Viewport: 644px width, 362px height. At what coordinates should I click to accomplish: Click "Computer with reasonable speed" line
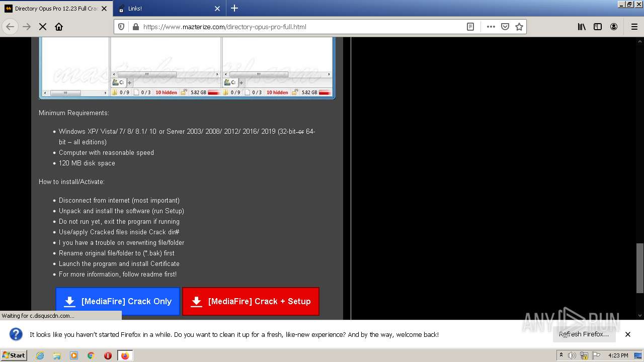click(x=106, y=152)
